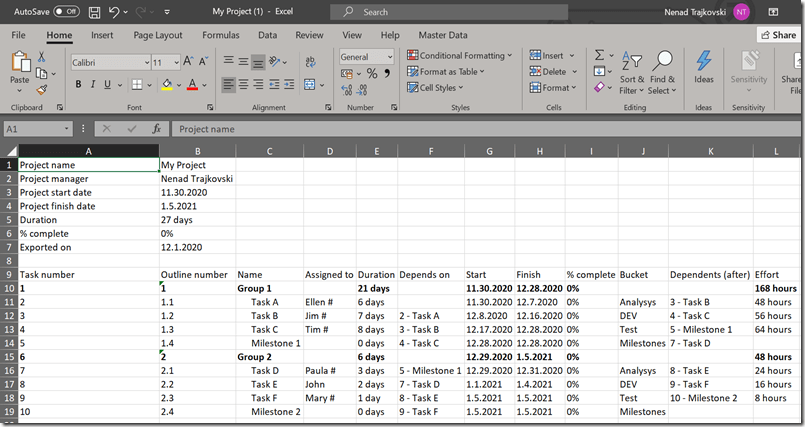Open Sort & Filter options

pyautogui.click(x=632, y=68)
